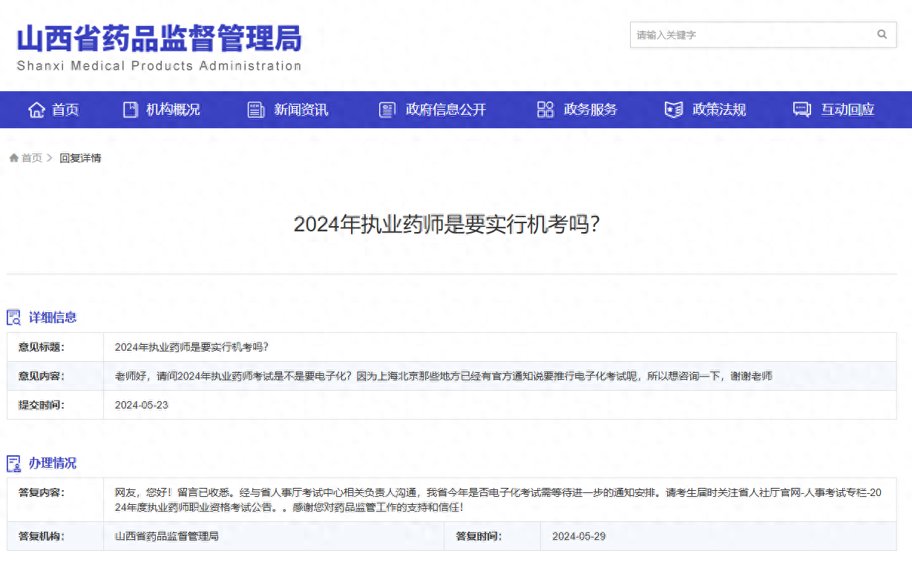
Task: Click the 政府信息公开 document icon
Action: (x=387, y=110)
